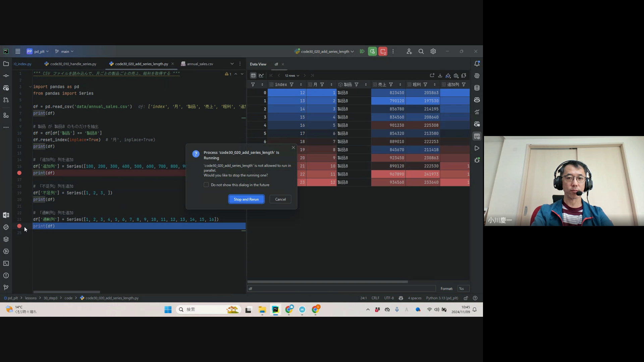
Task: Open the Project tool window folder icon
Action: pos(6,64)
